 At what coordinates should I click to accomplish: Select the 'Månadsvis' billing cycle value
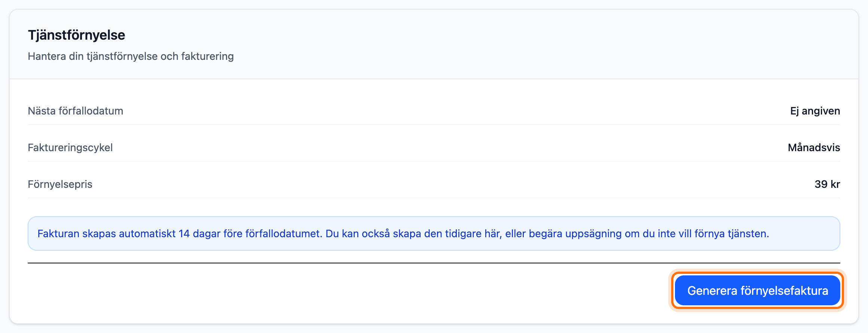pos(814,147)
